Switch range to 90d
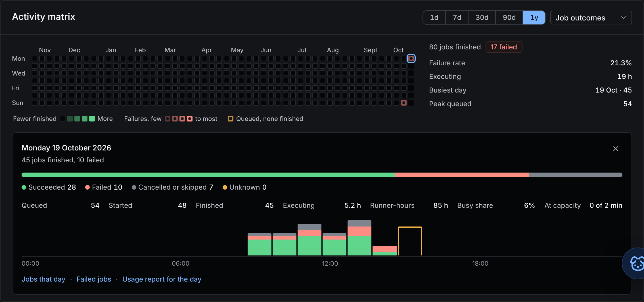 pyautogui.click(x=509, y=18)
